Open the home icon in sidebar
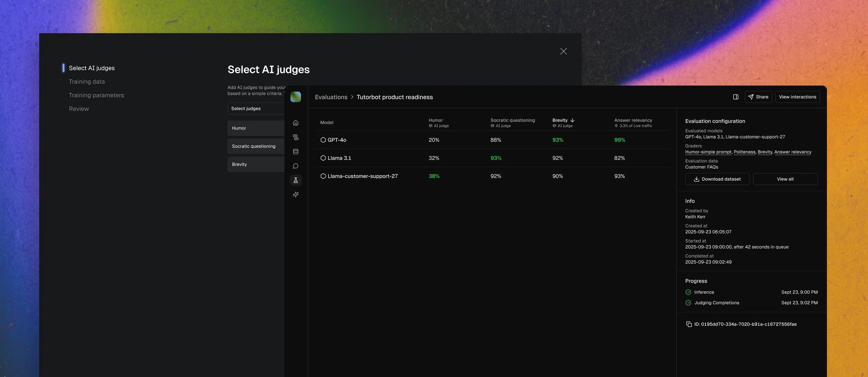This screenshot has height=377, width=868. pos(295,123)
